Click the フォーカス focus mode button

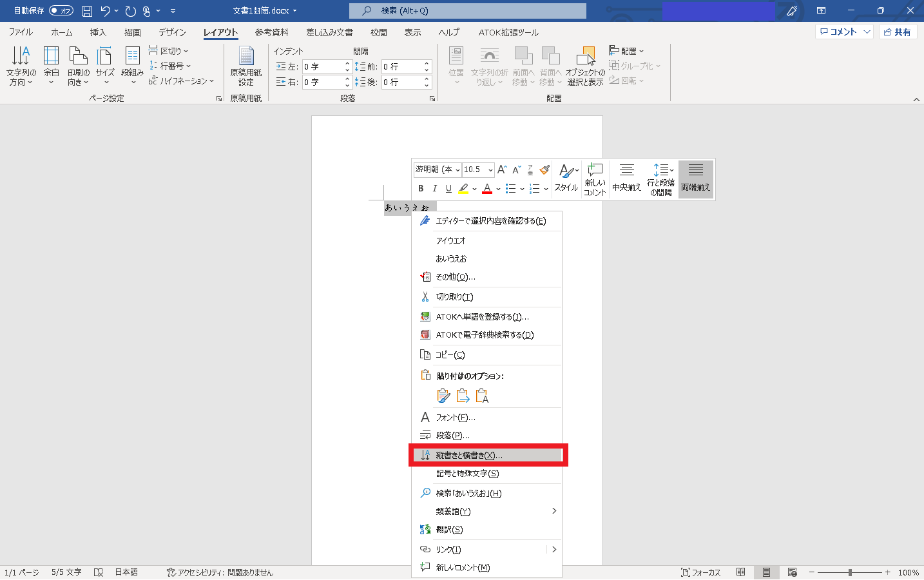(x=700, y=572)
